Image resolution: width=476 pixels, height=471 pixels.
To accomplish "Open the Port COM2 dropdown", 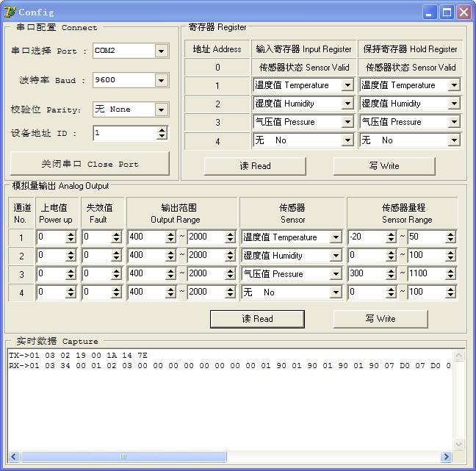I will click(x=161, y=51).
